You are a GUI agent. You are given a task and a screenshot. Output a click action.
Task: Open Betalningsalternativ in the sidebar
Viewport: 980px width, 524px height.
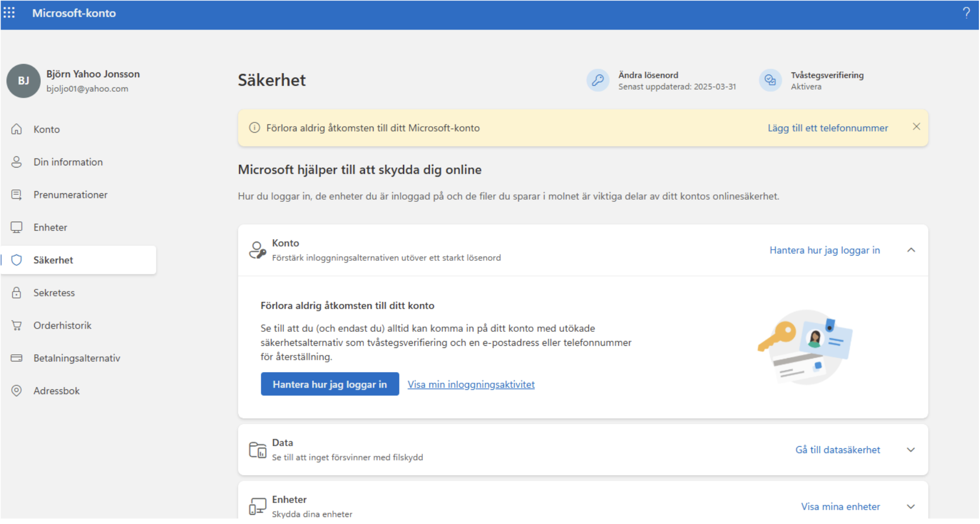click(78, 359)
